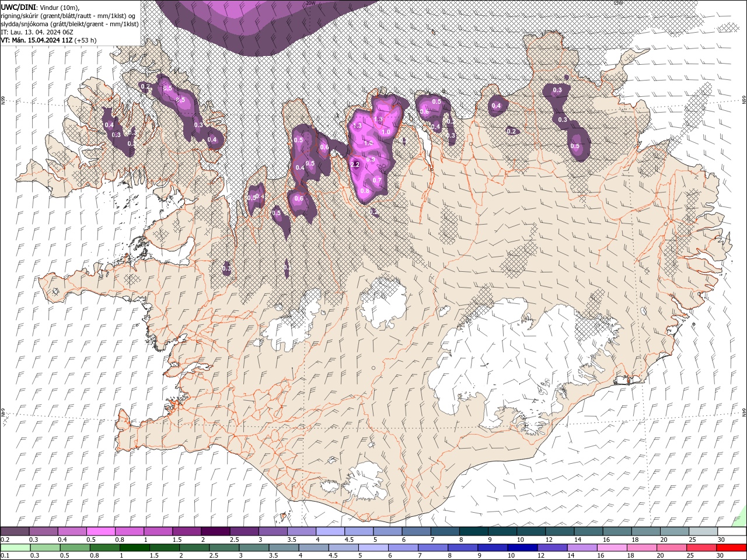Click the 'IT: Lau. 13. 04. 2024 06Z' line

[37, 32]
